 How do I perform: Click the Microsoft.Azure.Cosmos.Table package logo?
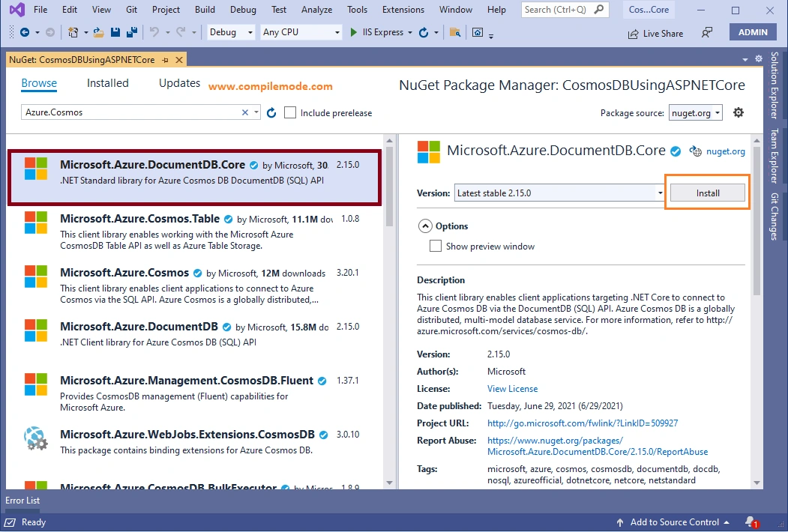[36, 223]
